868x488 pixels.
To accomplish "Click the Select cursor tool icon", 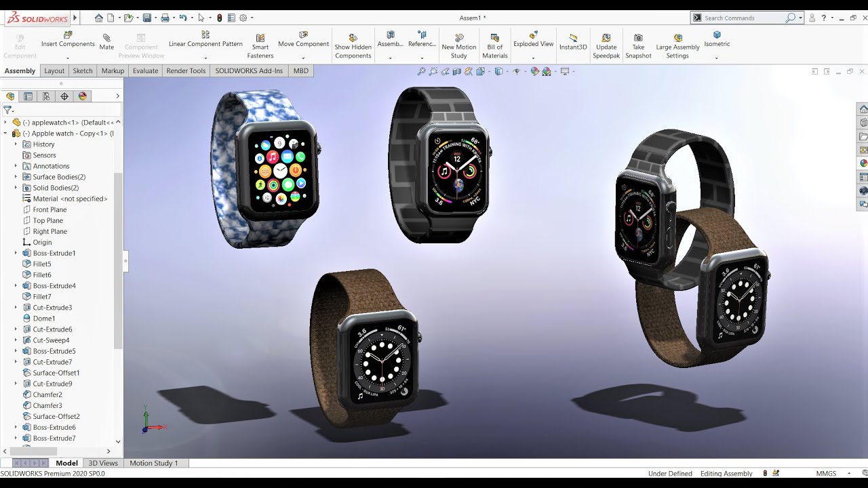I will coord(201,18).
